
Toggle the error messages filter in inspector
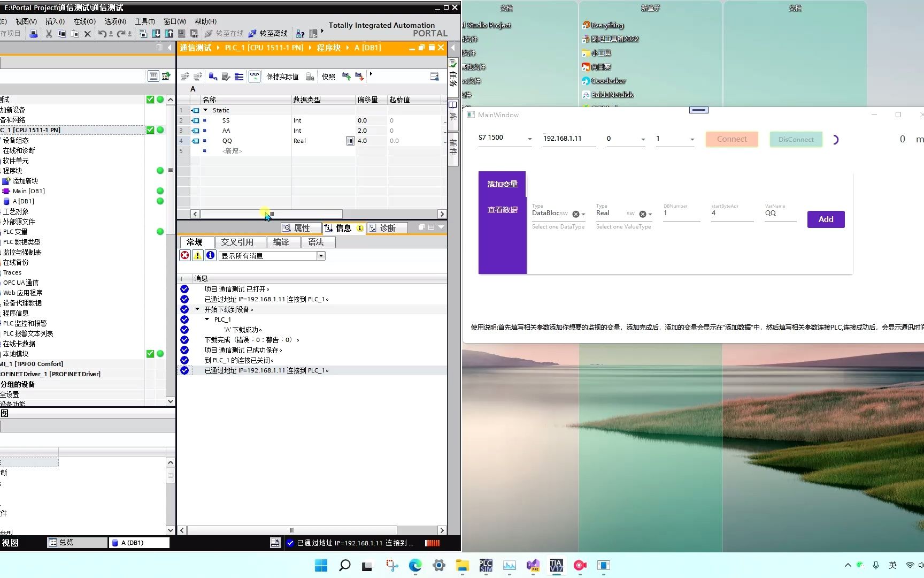point(184,255)
